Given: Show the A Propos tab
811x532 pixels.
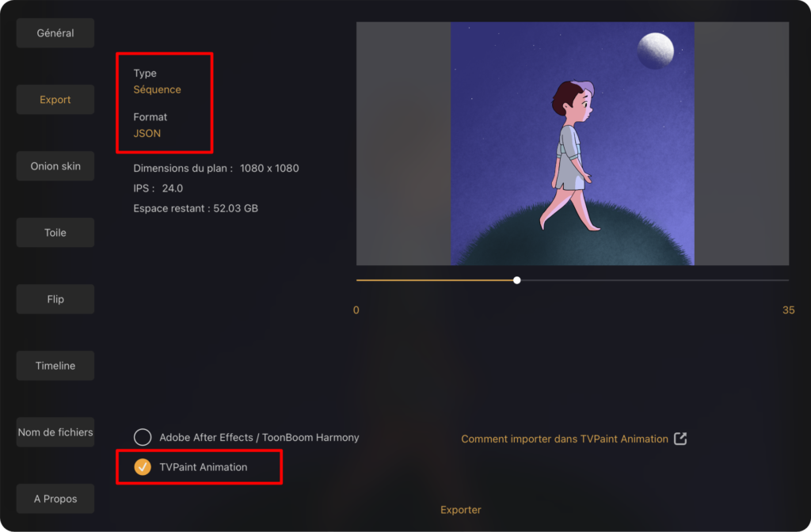Looking at the screenshot, I should pos(55,499).
